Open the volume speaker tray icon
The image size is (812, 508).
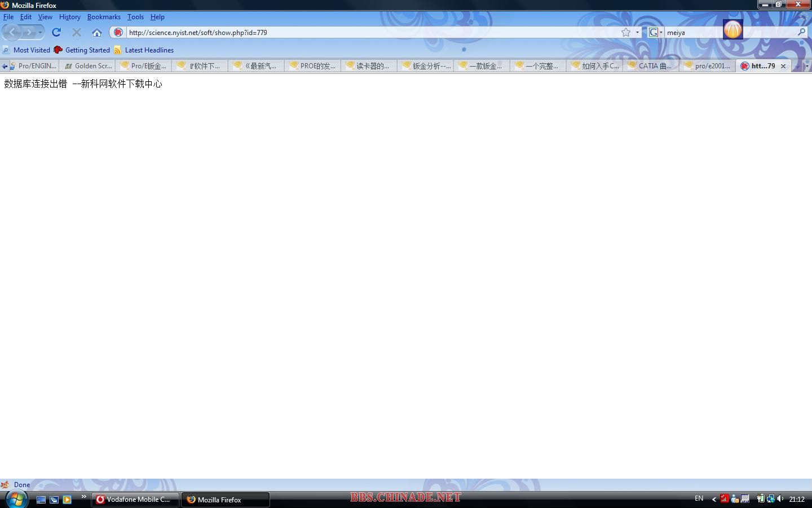click(780, 498)
